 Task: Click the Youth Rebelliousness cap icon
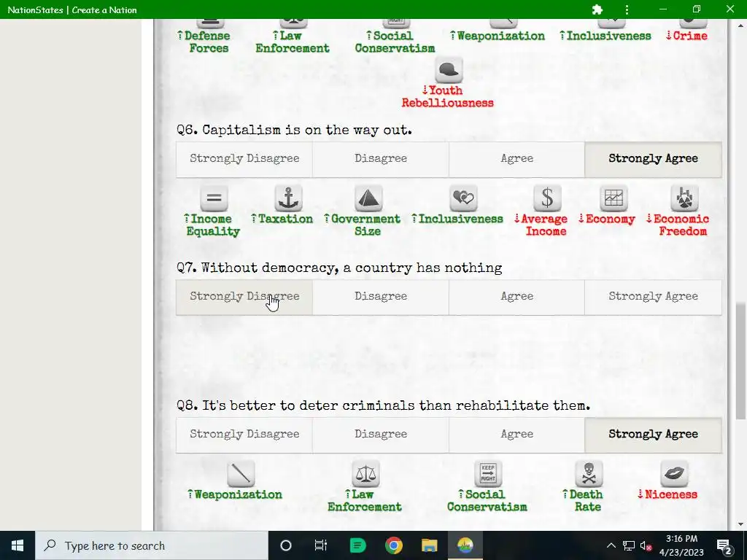click(x=449, y=70)
